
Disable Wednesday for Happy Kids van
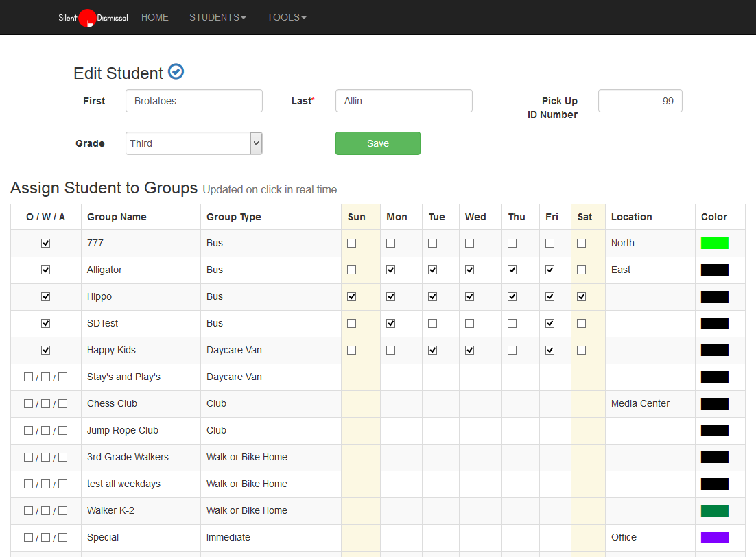click(470, 350)
